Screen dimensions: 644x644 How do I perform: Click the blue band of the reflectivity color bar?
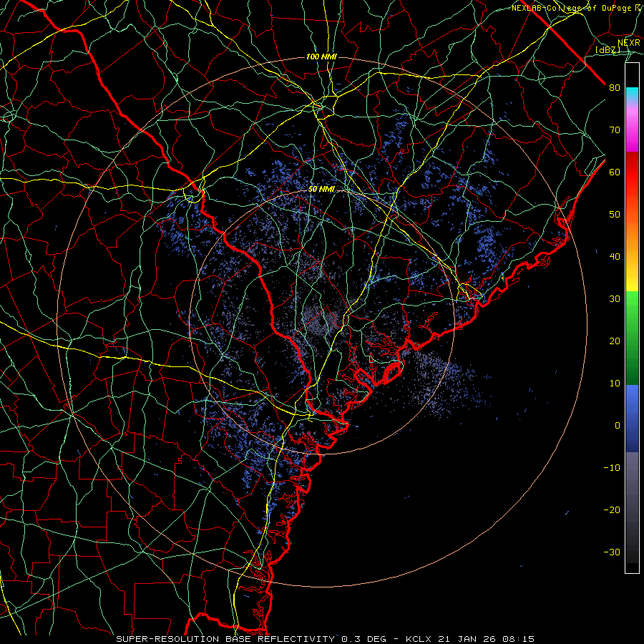point(632,419)
